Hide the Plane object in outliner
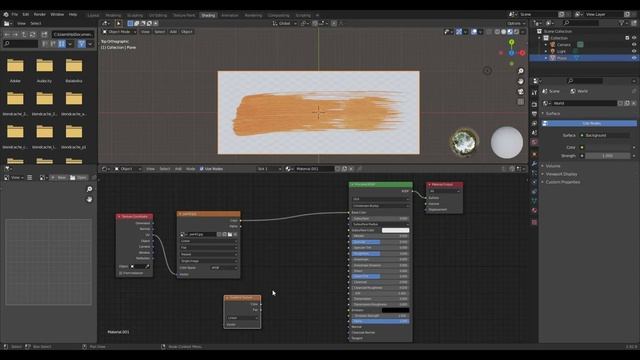The height and width of the screenshot is (360, 640). 634,58
